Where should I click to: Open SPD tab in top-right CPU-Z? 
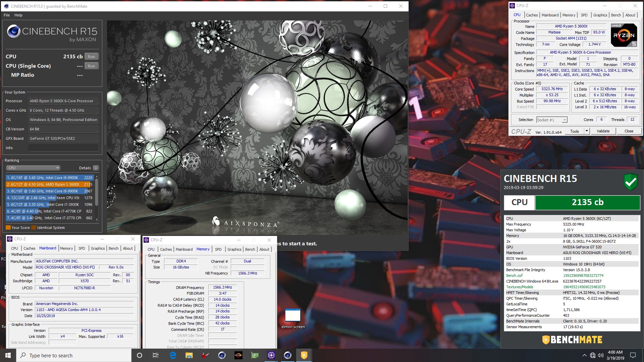point(584,15)
